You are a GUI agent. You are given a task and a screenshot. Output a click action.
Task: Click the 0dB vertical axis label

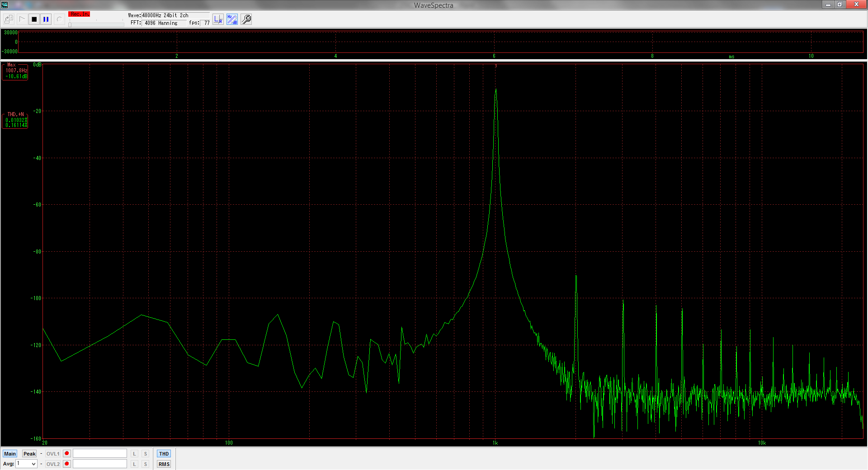point(37,65)
